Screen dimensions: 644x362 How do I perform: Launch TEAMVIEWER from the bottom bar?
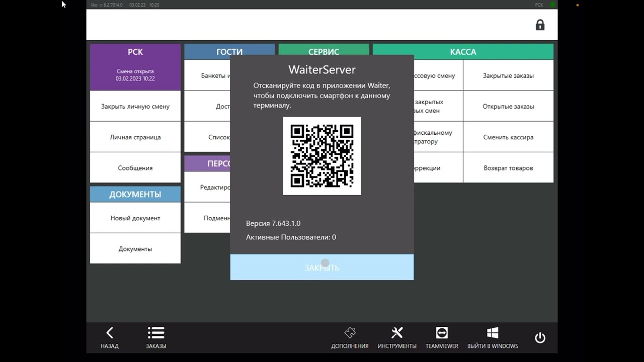pos(442,337)
